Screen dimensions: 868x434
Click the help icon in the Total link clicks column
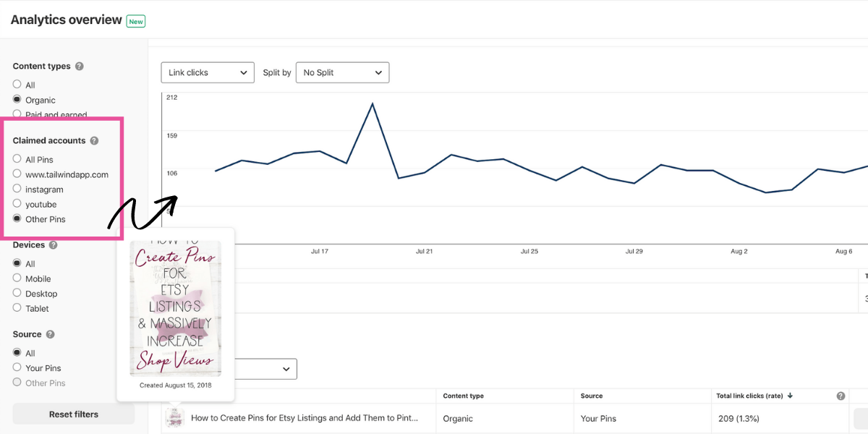[841, 396]
